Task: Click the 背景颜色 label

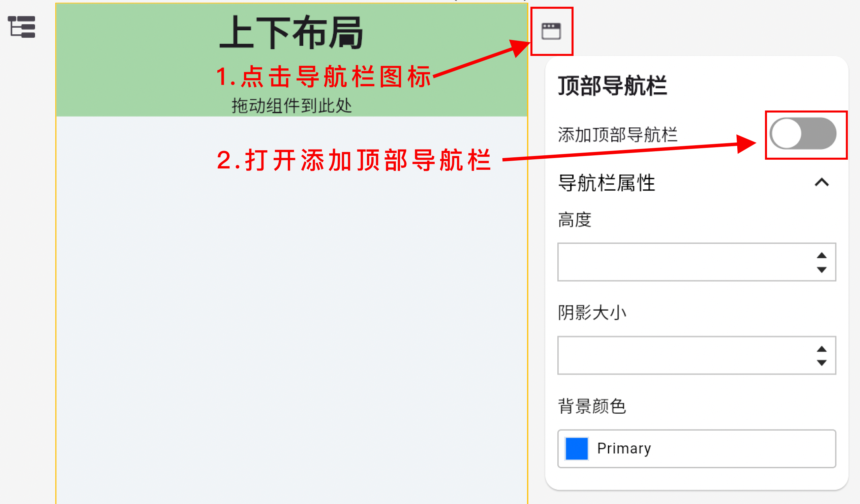Action: pos(592,406)
